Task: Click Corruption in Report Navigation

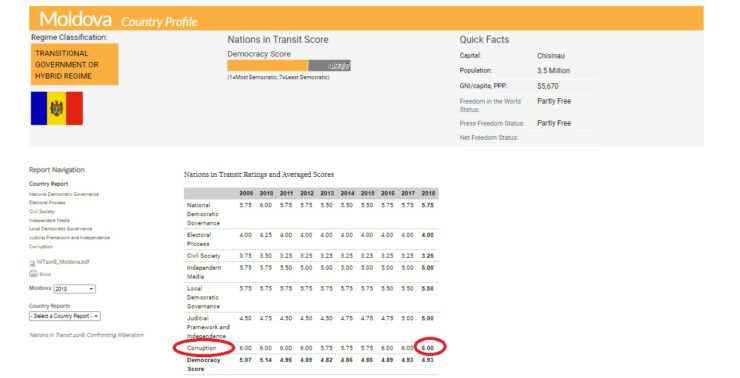Action: point(41,247)
